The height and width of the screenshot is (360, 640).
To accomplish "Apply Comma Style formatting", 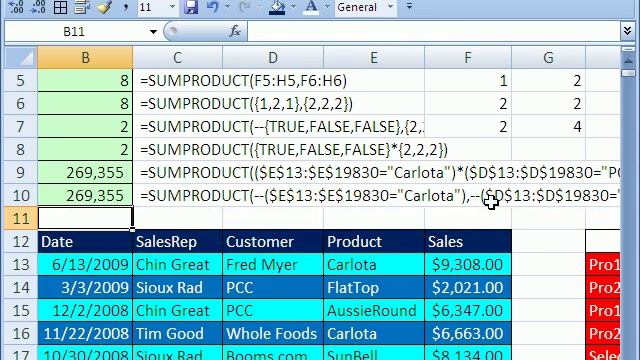I will (x=126, y=7).
